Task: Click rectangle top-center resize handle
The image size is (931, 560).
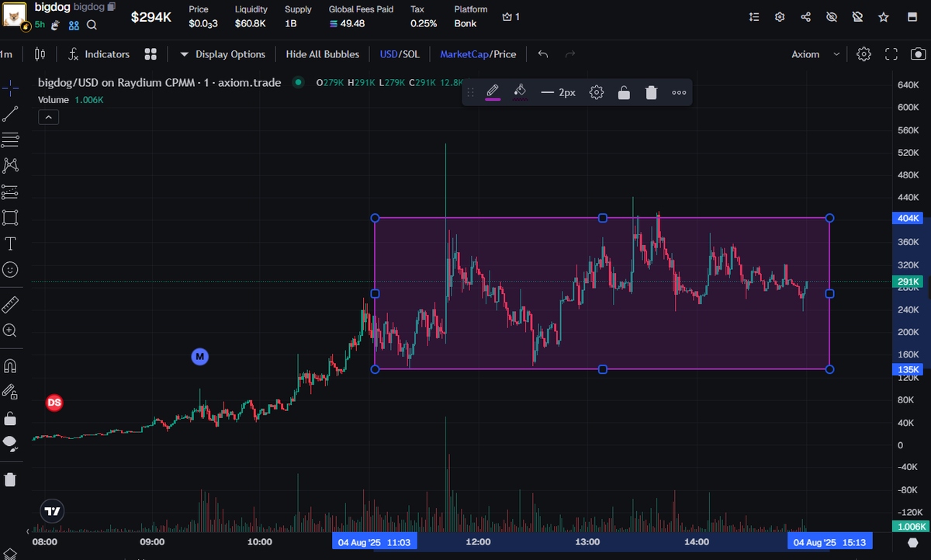Action: pyautogui.click(x=603, y=218)
